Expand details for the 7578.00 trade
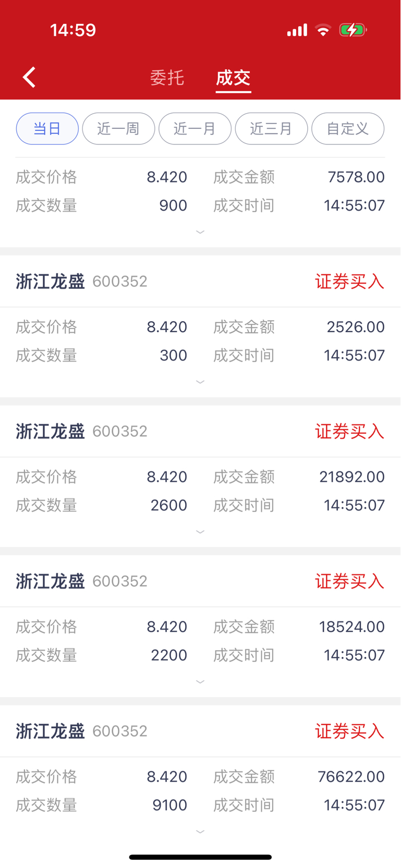This screenshot has height=868, width=401. click(x=200, y=232)
